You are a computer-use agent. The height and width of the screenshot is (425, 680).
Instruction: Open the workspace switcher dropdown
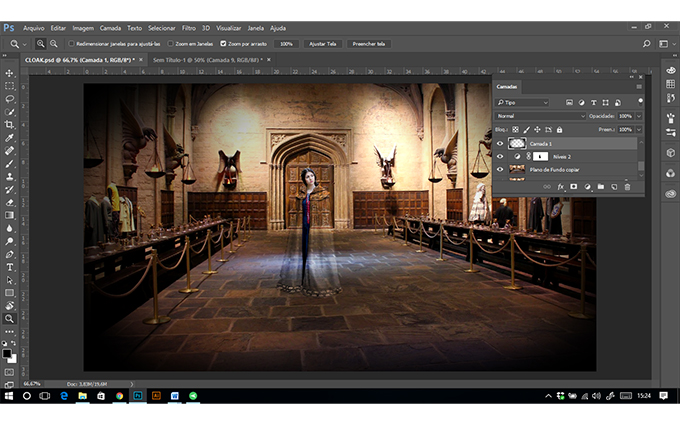[667, 44]
